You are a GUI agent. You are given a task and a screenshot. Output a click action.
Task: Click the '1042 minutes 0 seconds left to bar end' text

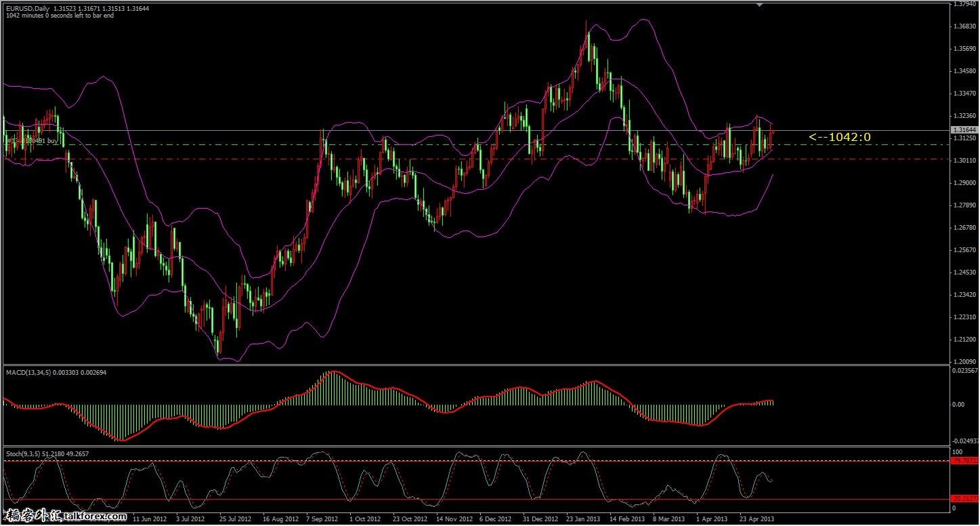coord(60,16)
